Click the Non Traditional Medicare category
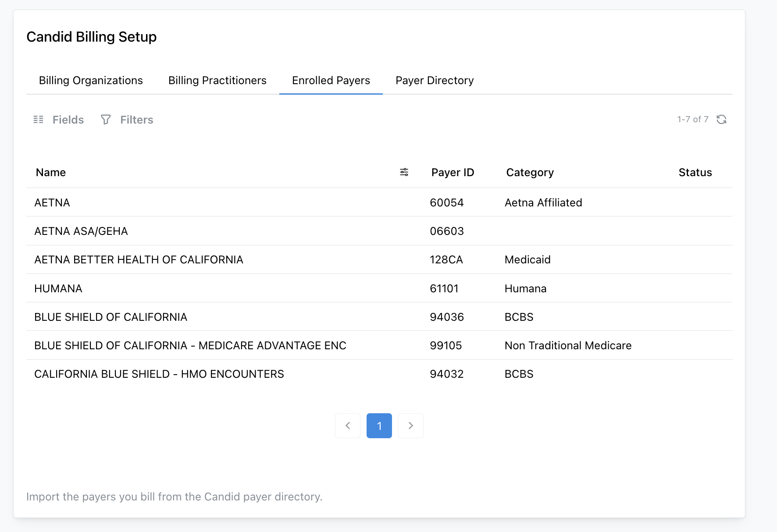This screenshot has height=532, width=777. [x=568, y=345]
